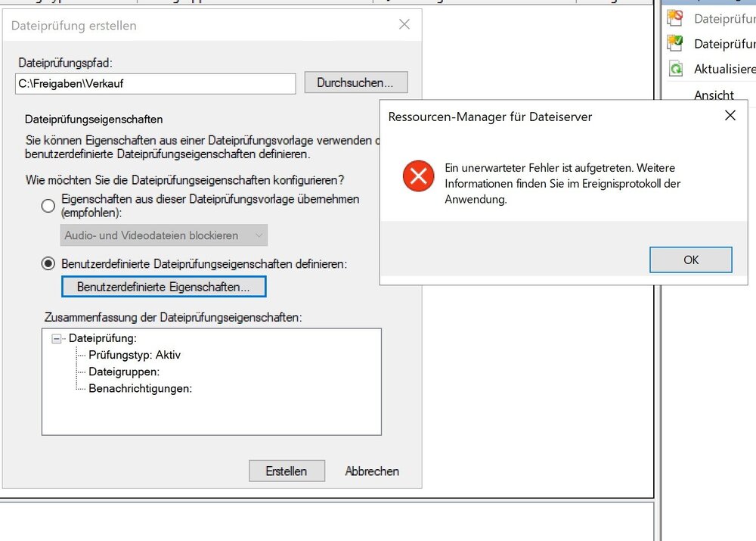Click the file screen icon with red prohibition sign
The height and width of the screenshot is (541, 756).
pyautogui.click(x=675, y=18)
